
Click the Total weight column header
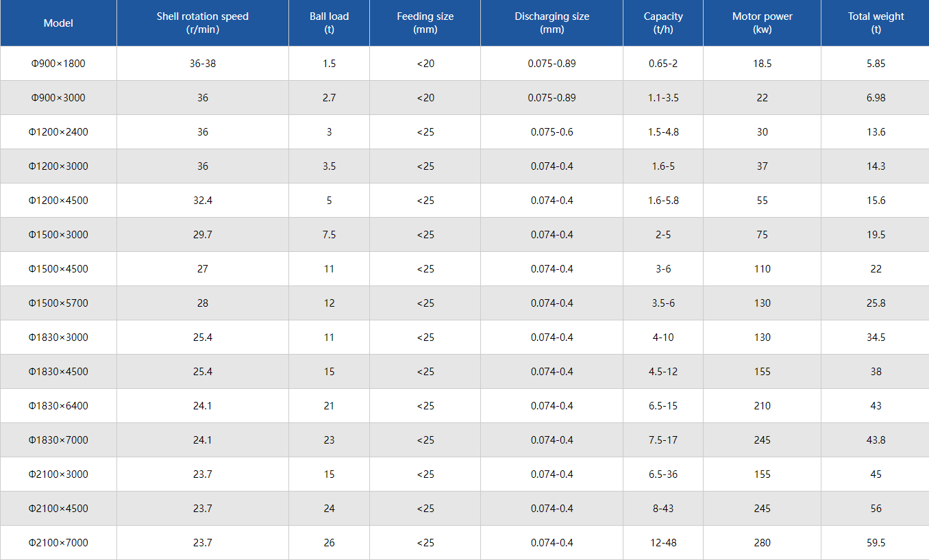tap(876, 23)
